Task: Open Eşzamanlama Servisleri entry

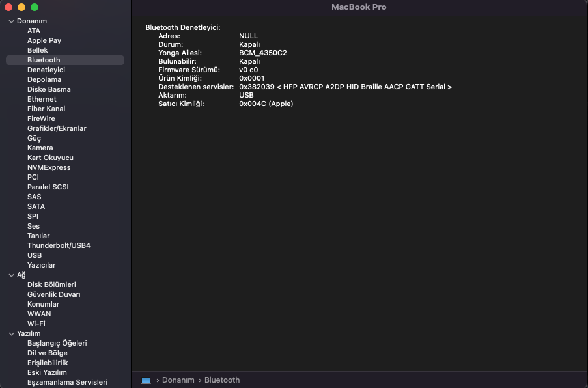Action: [x=67, y=382]
